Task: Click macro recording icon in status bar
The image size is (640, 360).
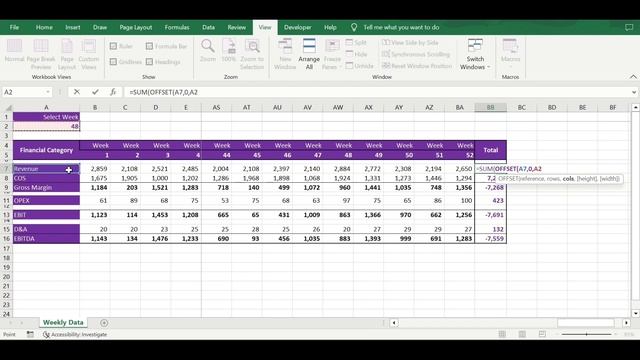Action: pos(30,334)
